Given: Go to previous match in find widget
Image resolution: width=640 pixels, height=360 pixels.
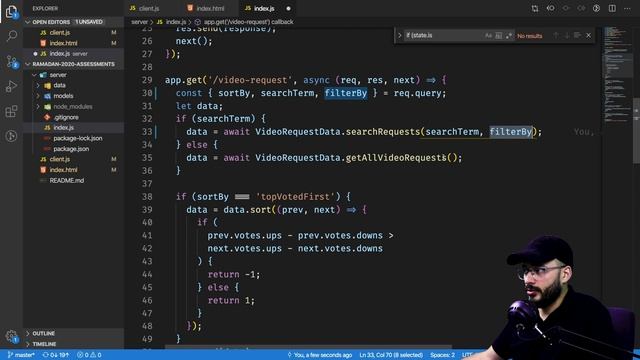Looking at the screenshot, I should click(x=556, y=36).
